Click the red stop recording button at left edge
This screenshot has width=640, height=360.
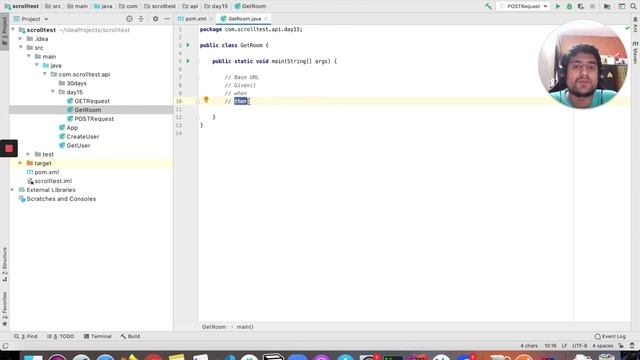point(9,149)
